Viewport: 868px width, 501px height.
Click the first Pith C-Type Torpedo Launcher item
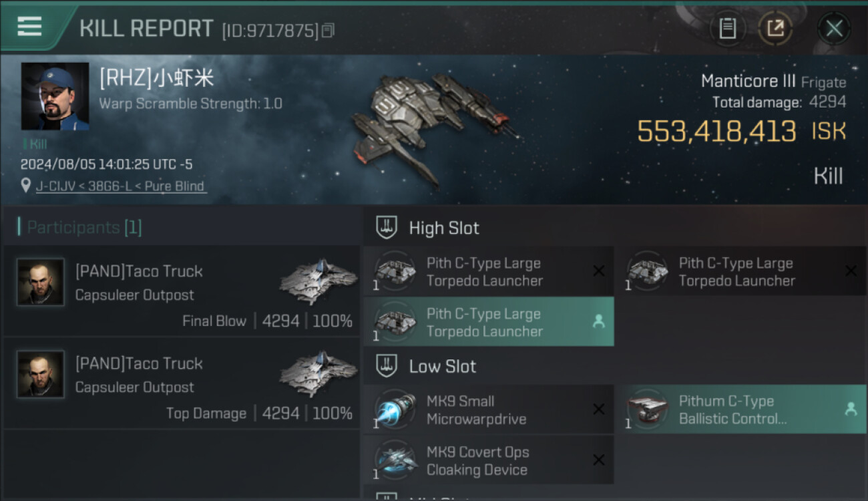click(487, 271)
